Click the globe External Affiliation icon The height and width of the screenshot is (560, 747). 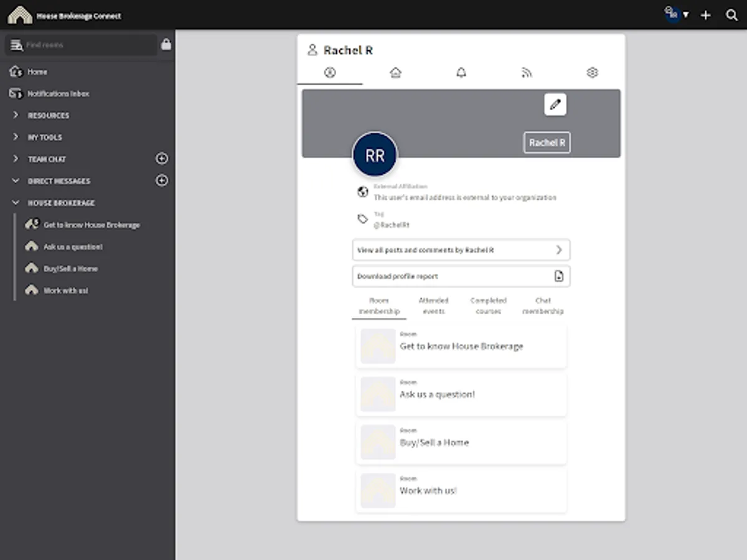click(363, 192)
